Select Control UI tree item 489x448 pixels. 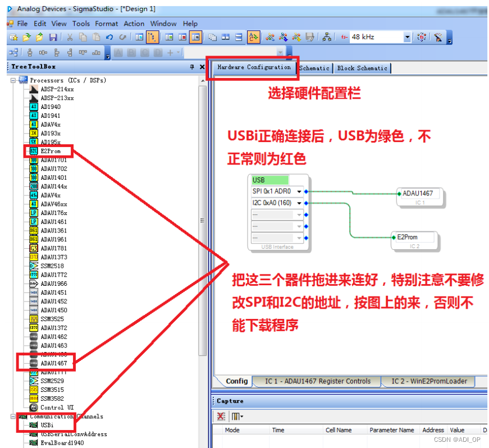[57, 408]
